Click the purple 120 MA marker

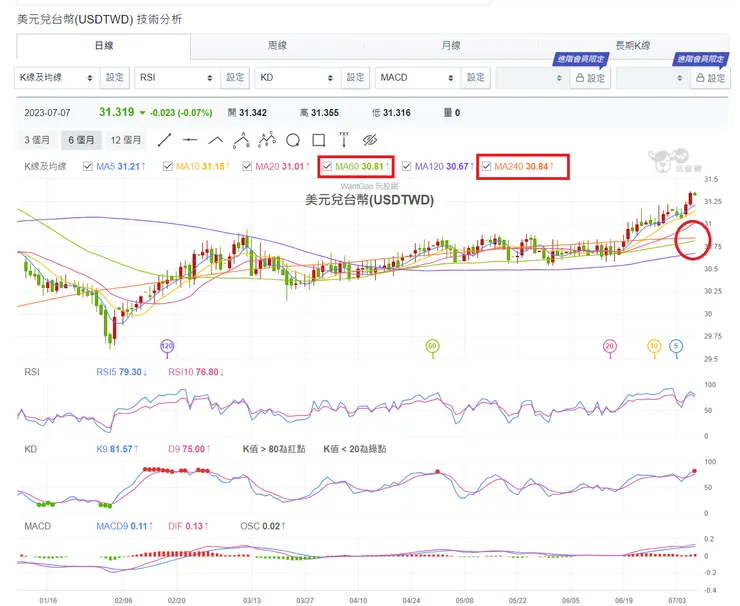[x=167, y=346]
